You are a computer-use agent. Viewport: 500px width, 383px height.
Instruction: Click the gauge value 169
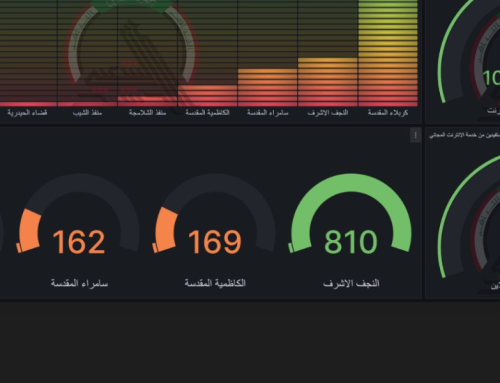pos(215,242)
